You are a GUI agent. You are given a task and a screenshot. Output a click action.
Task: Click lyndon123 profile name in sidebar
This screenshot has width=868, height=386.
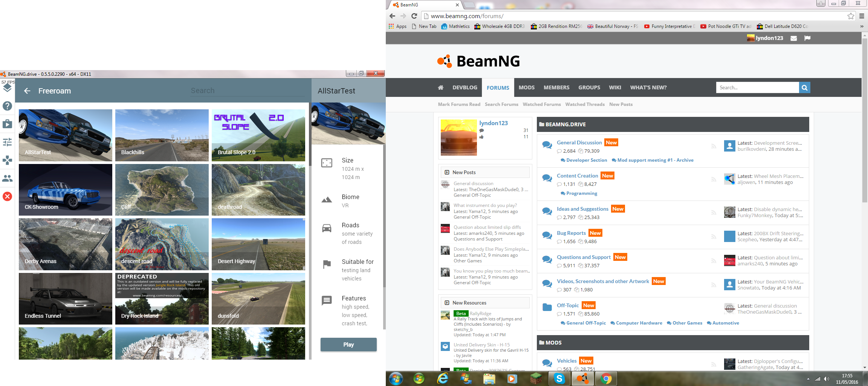click(x=494, y=123)
